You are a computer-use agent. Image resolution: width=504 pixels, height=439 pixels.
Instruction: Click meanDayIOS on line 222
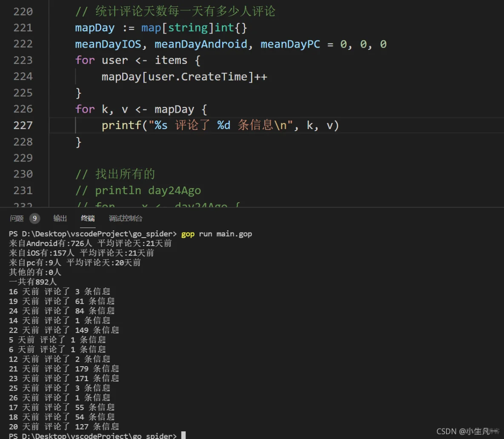(x=108, y=44)
